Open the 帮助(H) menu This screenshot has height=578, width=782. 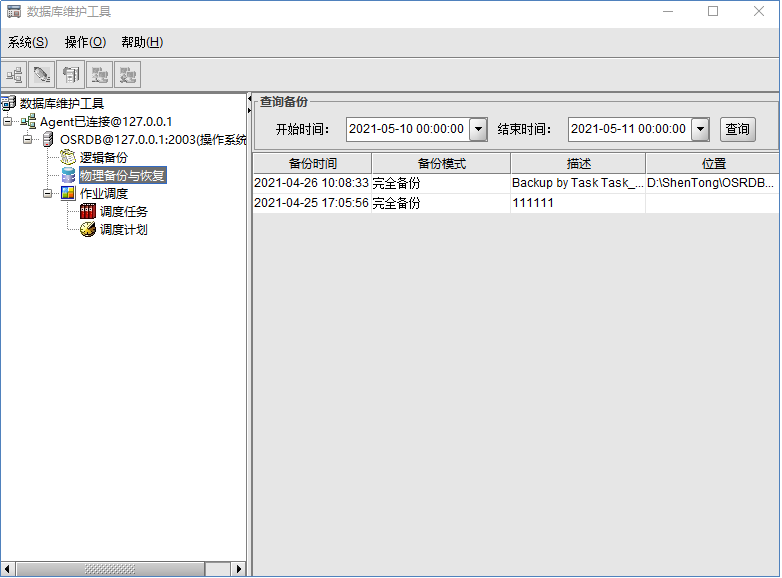[x=142, y=42]
